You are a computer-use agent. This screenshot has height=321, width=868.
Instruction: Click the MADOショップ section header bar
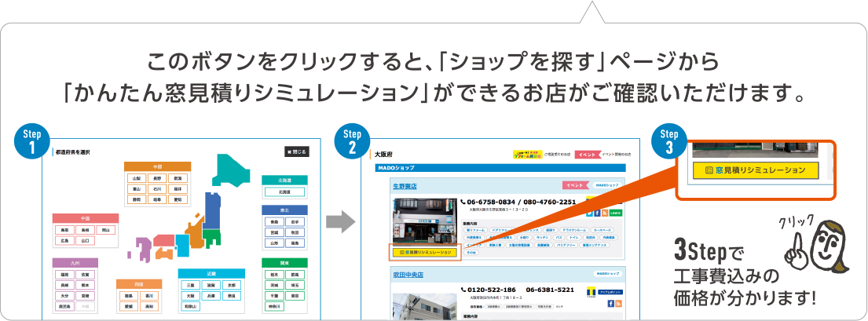point(500,168)
